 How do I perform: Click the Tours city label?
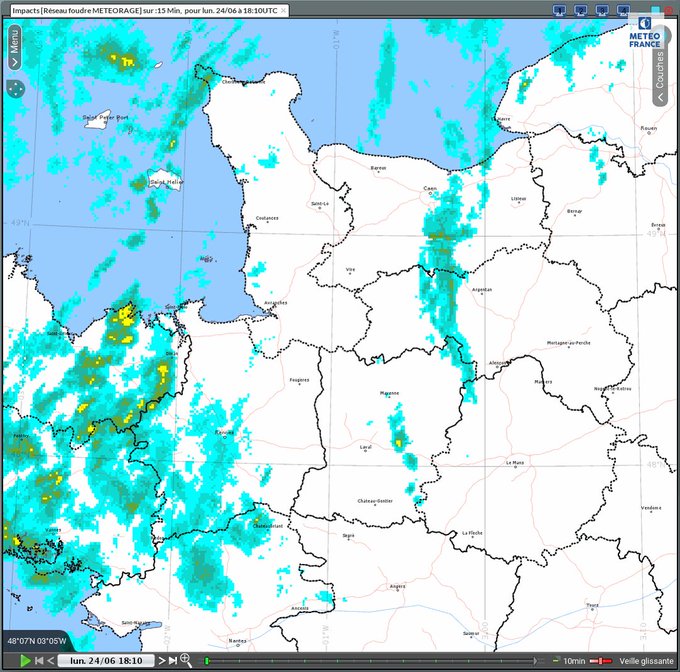592,605
